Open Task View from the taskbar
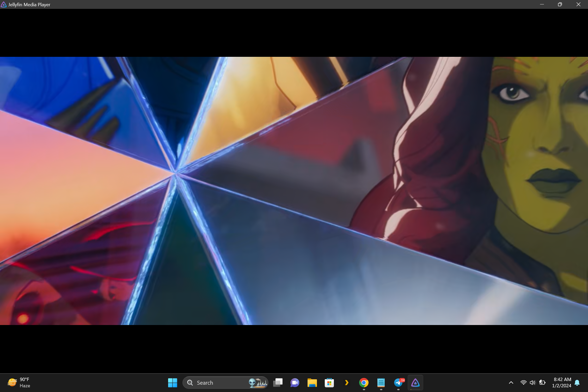 278,383
